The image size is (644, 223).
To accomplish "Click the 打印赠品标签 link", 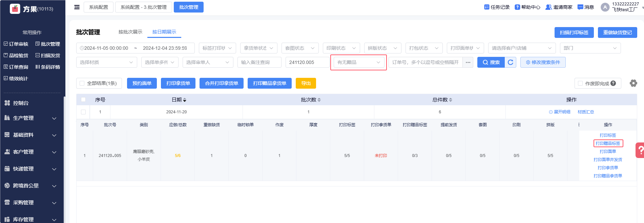I will (608, 143).
